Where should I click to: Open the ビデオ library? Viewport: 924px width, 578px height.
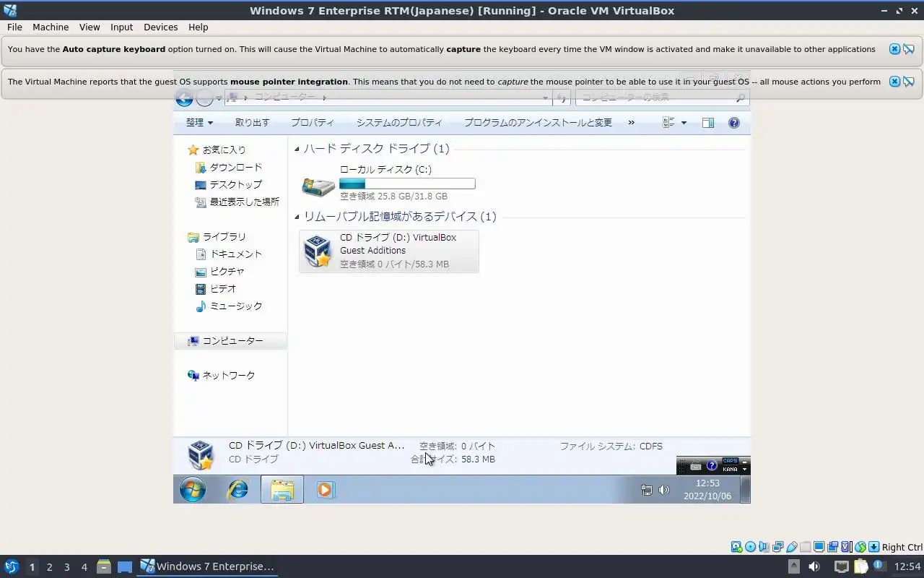click(216, 288)
